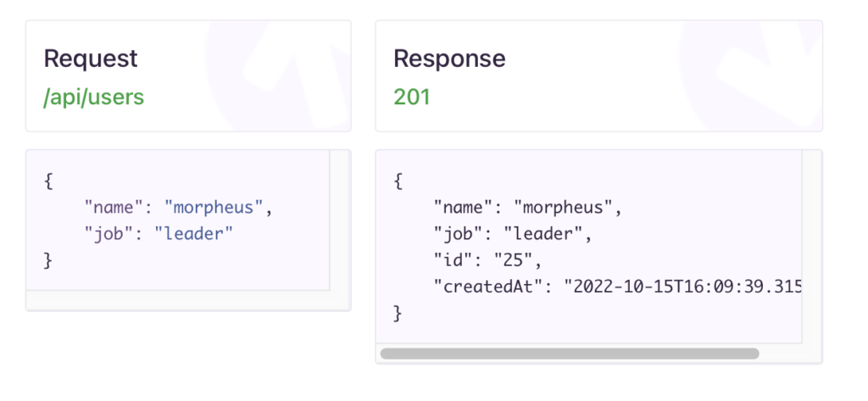Click the "morpheus" value in response body
Viewport: 868px width, 401px height.
(564, 208)
